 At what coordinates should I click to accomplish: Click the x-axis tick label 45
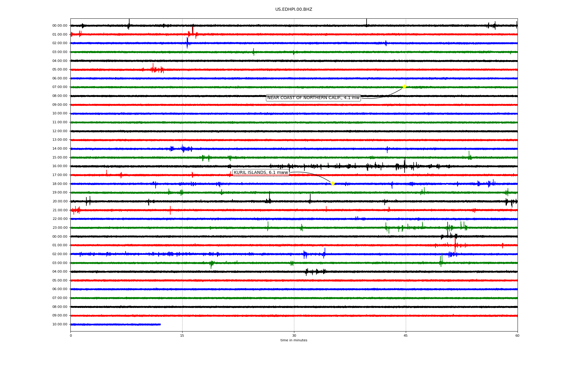coord(406,335)
